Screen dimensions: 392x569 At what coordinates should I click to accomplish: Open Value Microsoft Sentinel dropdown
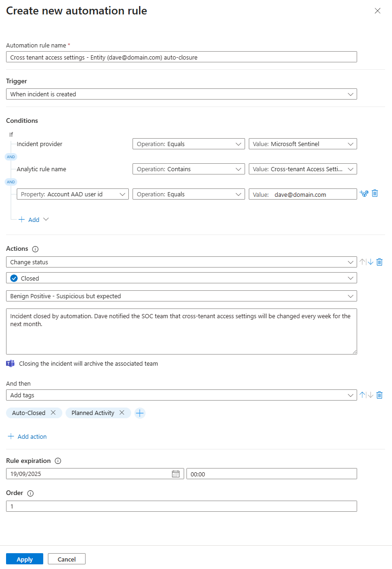pyautogui.click(x=303, y=144)
